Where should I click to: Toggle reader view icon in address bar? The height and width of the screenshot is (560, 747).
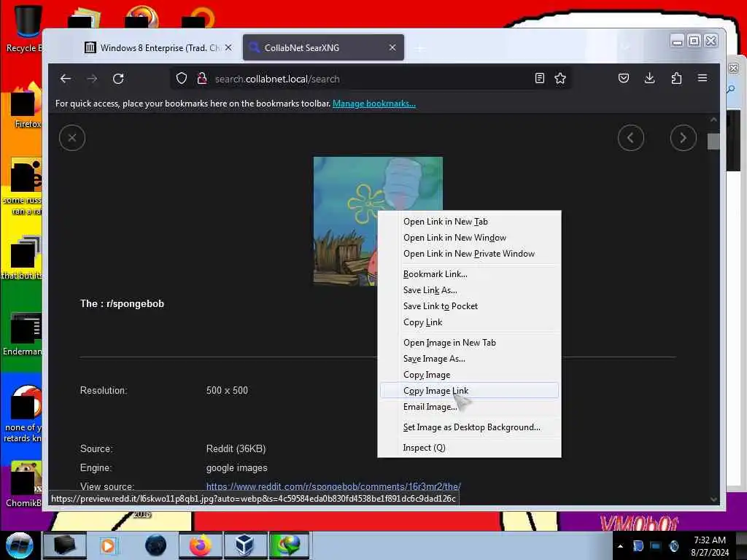[x=539, y=79]
